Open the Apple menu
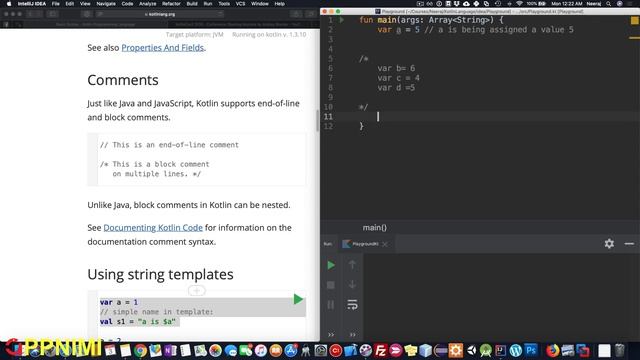640x360 pixels. (x=9, y=4)
